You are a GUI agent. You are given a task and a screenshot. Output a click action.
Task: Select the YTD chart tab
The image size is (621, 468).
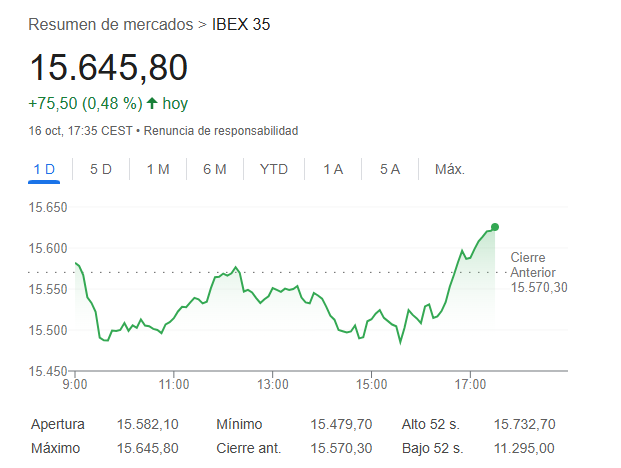[274, 169]
